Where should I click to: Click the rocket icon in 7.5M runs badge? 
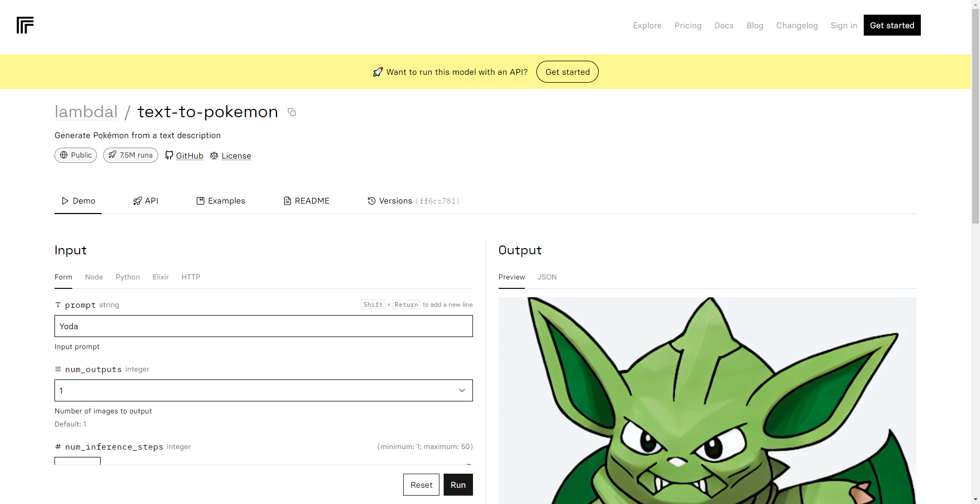[x=113, y=155]
